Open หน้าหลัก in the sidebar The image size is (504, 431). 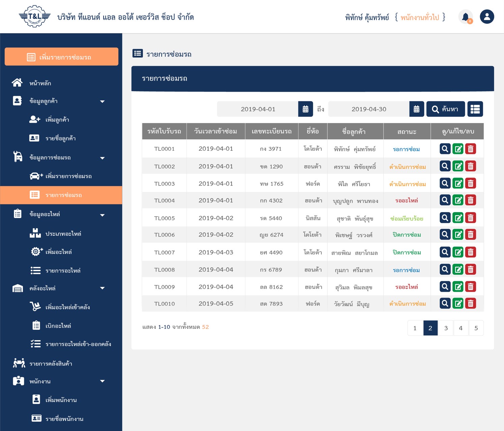(x=40, y=83)
